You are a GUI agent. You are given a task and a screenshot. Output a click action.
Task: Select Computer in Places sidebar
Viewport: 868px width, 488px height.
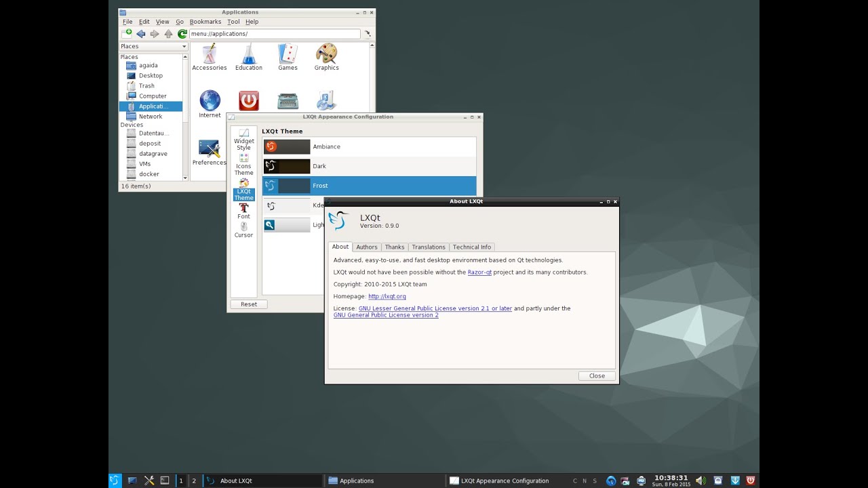151,96
